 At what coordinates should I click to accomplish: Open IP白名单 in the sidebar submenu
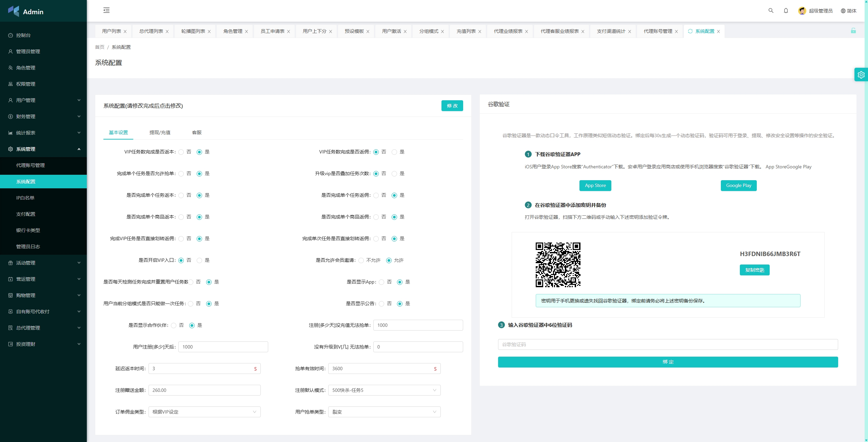(25, 198)
